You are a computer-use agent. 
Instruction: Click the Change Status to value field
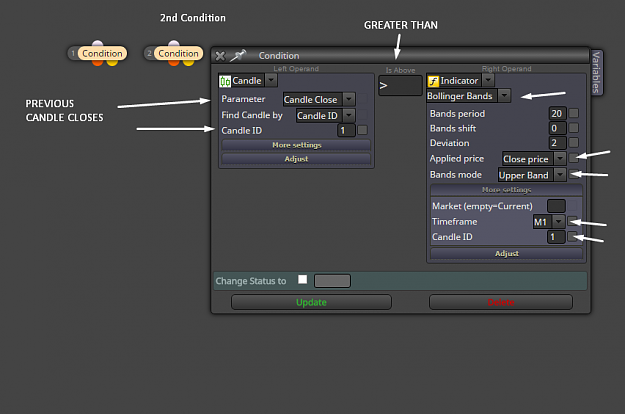point(332,281)
